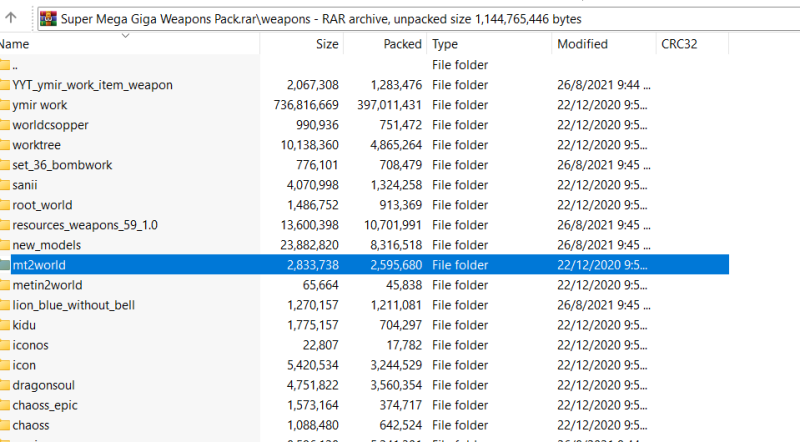Sort files by Packed column header

[x=402, y=44]
